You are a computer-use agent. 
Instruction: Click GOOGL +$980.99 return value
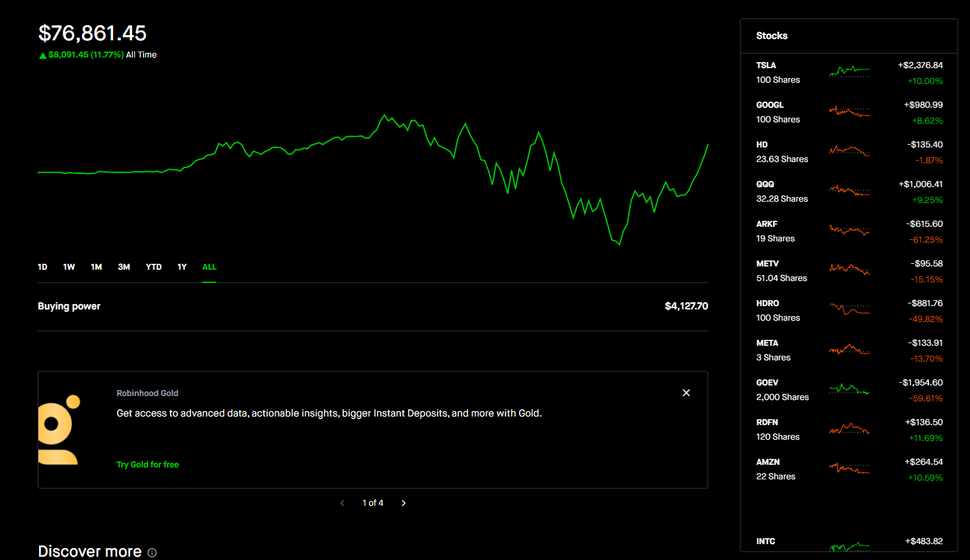point(923,105)
